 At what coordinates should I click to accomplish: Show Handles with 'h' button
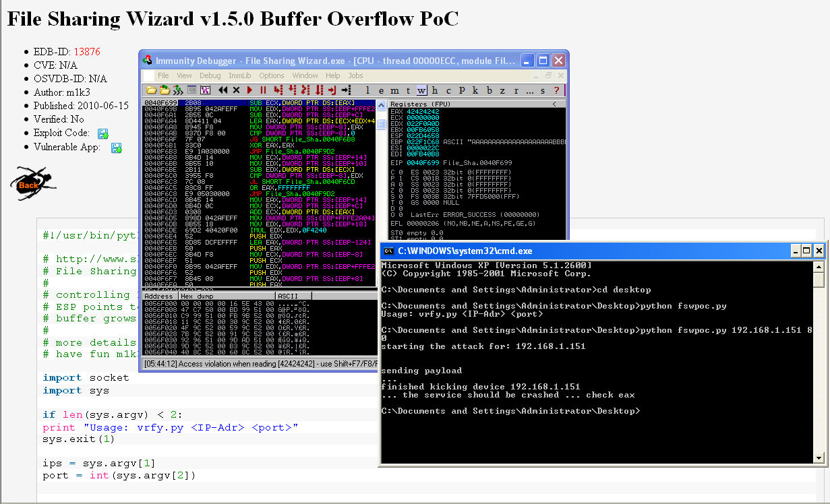coord(435,90)
